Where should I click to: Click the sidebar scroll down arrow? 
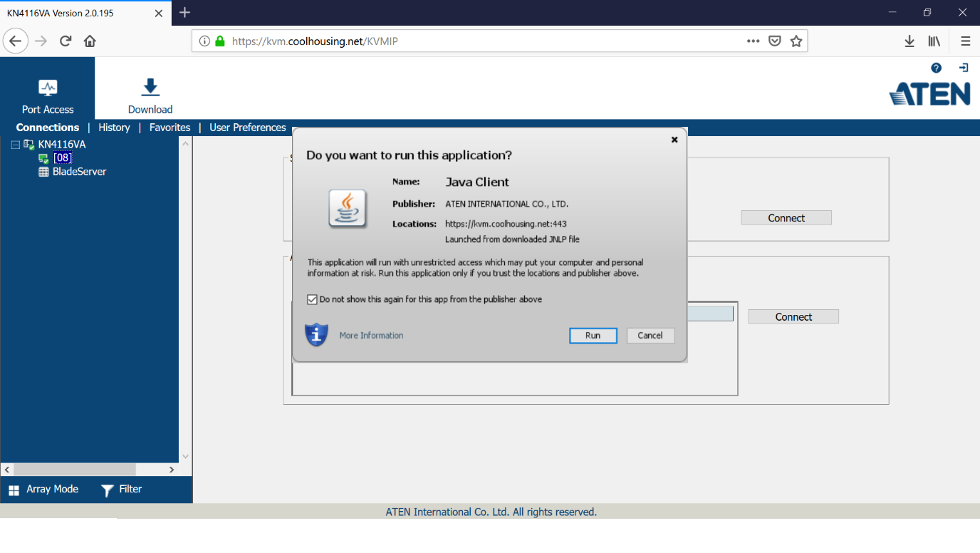(x=186, y=457)
